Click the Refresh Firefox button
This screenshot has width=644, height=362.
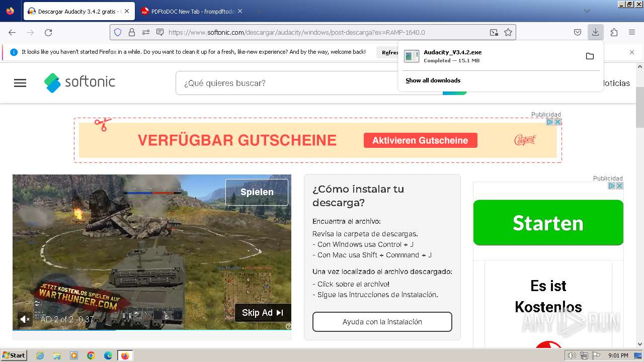click(x=387, y=52)
